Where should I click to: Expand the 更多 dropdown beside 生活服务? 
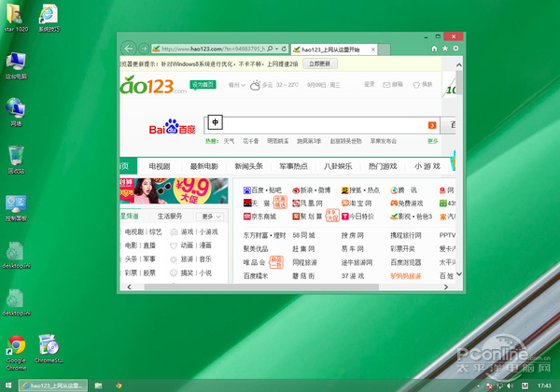(x=210, y=217)
